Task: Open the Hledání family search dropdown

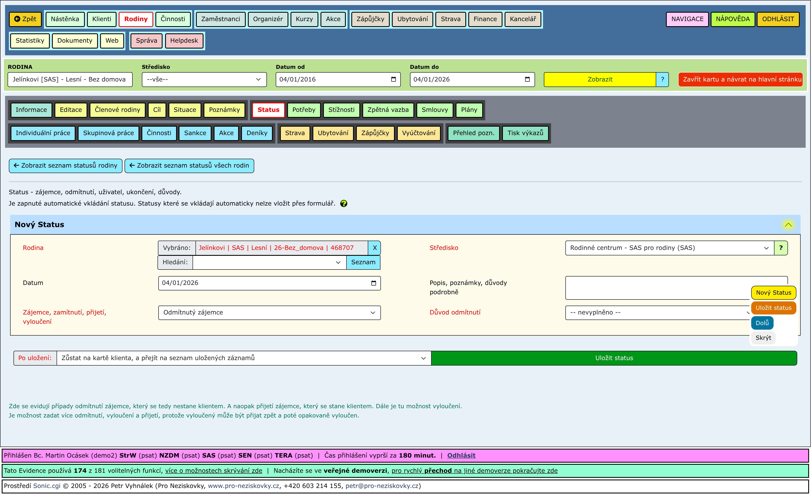Action: point(269,262)
